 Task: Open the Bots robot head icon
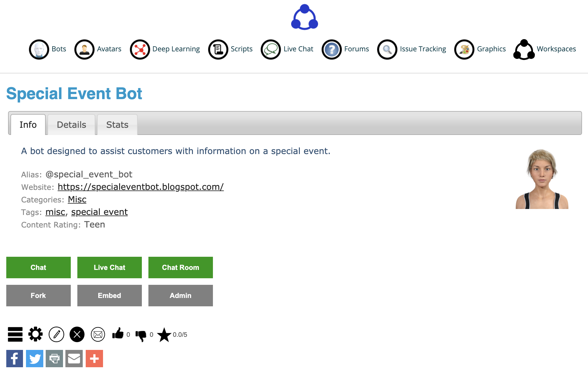tap(39, 49)
